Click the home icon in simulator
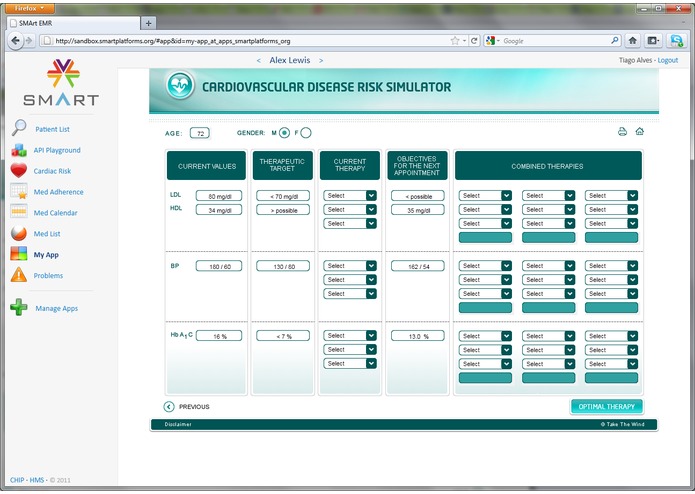This screenshot has height=494, width=695. [640, 131]
